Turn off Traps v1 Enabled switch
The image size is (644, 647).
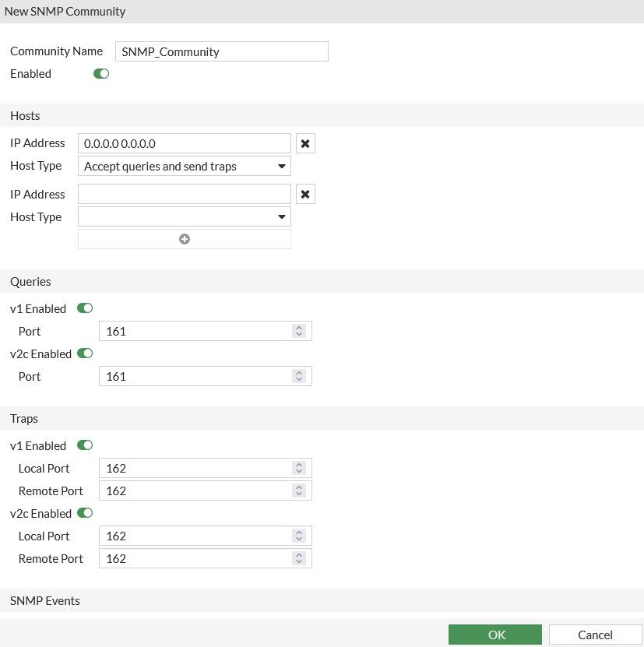tap(85, 445)
